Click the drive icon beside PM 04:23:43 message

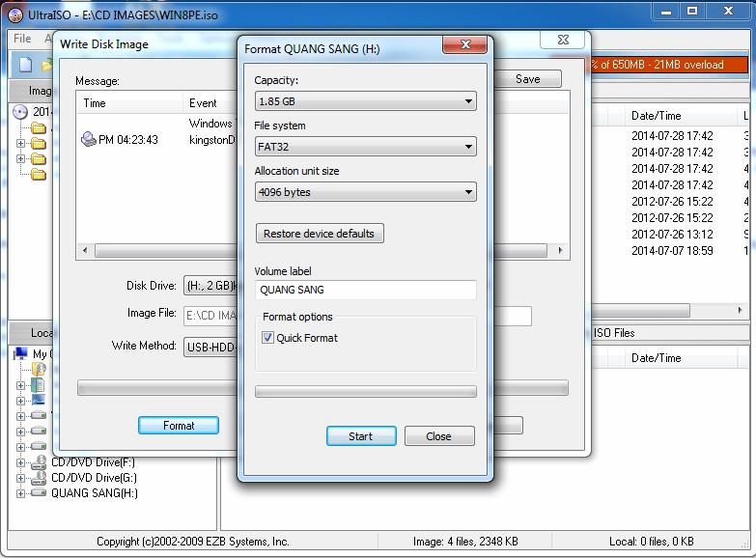[x=89, y=139]
